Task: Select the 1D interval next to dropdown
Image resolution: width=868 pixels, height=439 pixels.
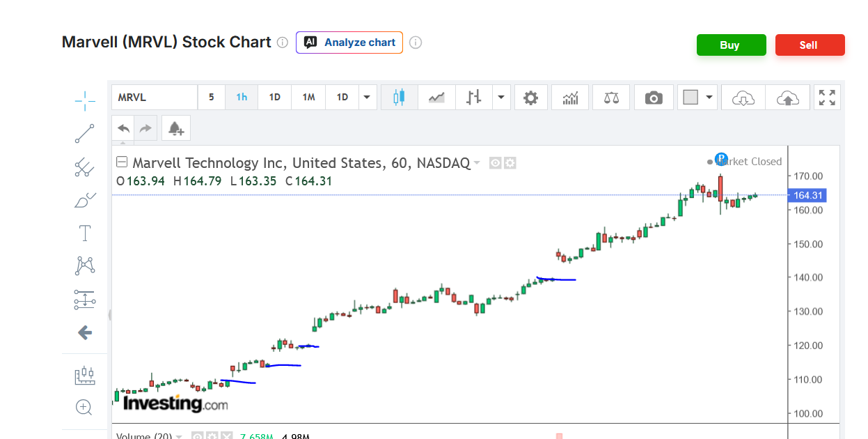Action: (x=342, y=98)
